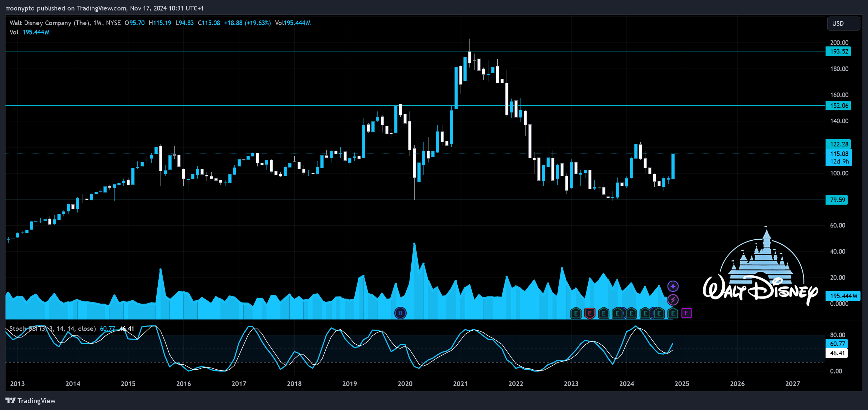Image resolution: width=868 pixels, height=410 pixels.
Task: Click the 46.41 Stoch RSI axis label
Action: (837, 353)
